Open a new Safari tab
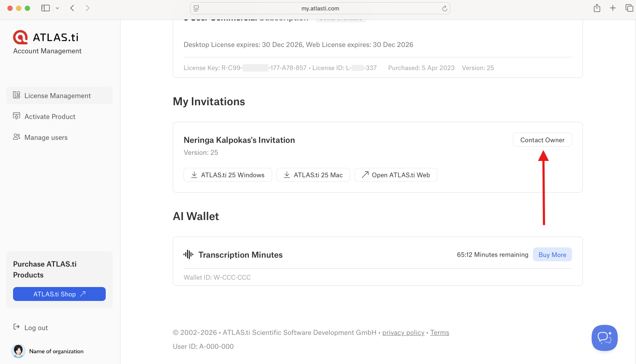This screenshot has height=364, width=636. click(613, 8)
